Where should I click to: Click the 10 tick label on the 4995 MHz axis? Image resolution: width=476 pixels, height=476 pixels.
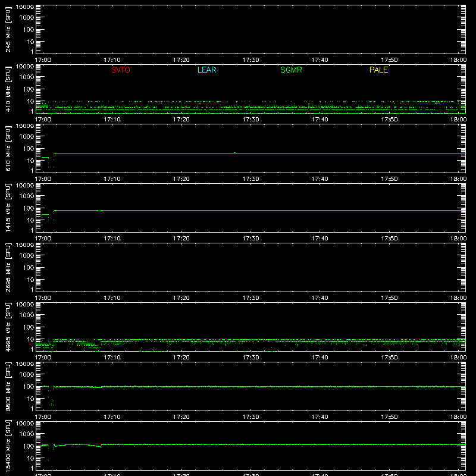pyautogui.click(x=31, y=339)
